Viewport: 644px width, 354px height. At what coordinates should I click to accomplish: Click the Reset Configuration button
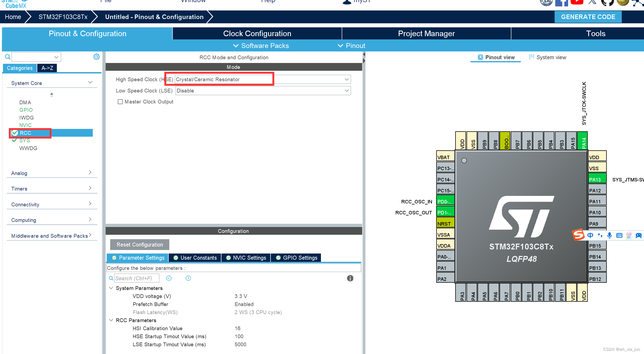click(x=140, y=245)
